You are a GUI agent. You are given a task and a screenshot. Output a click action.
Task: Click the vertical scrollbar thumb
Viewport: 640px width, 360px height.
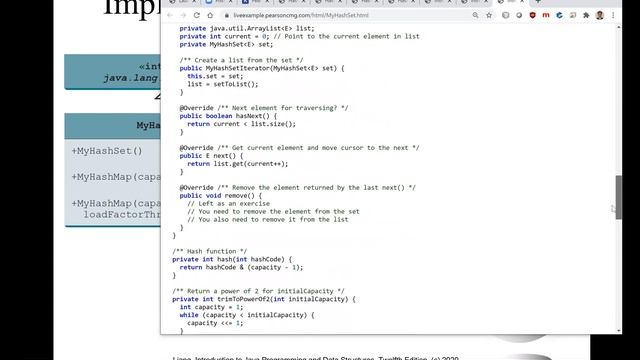click(619, 197)
